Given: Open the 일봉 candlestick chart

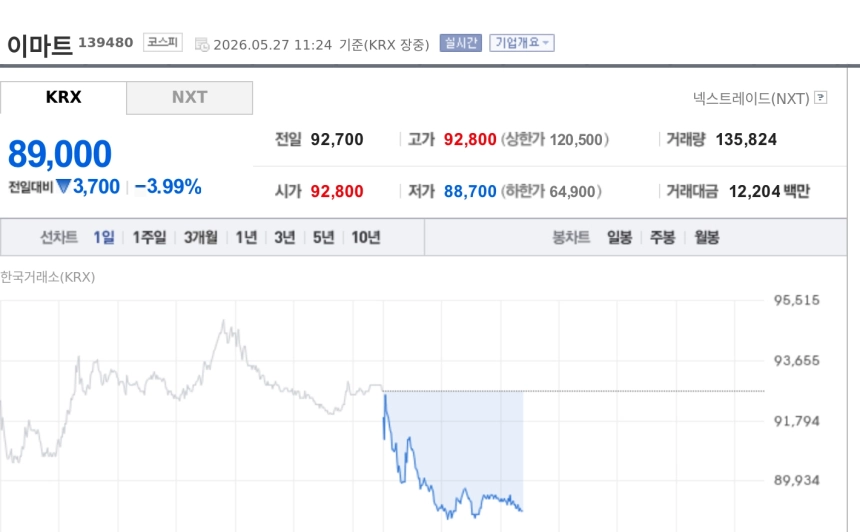Looking at the screenshot, I should 619,237.
